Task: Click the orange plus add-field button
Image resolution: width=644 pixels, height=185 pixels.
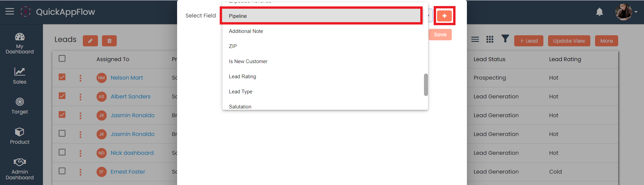Action: 444,16
